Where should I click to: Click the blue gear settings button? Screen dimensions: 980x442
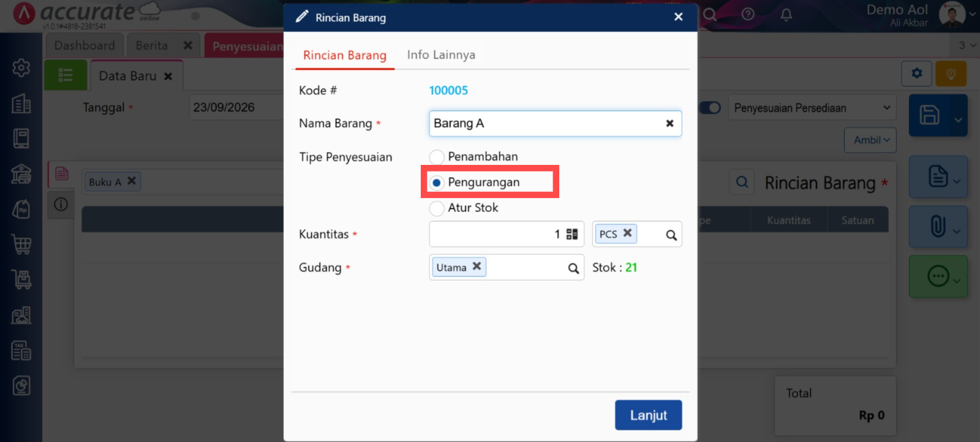click(916, 74)
